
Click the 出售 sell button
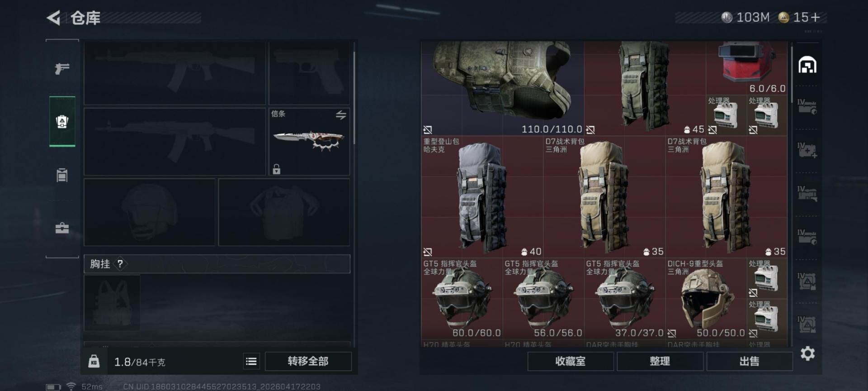click(749, 361)
